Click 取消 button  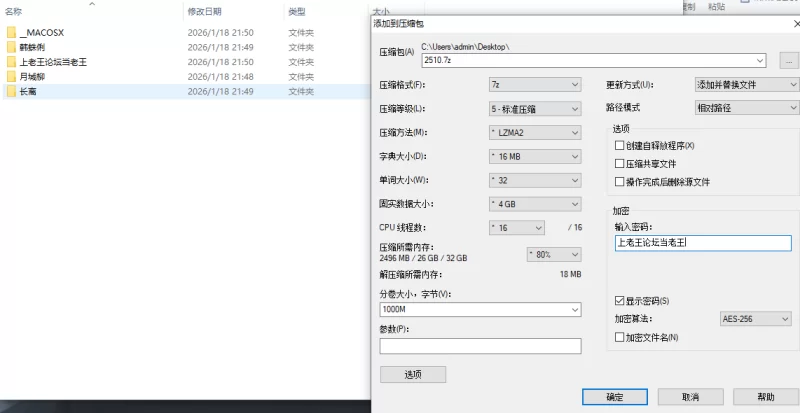tap(690, 397)
